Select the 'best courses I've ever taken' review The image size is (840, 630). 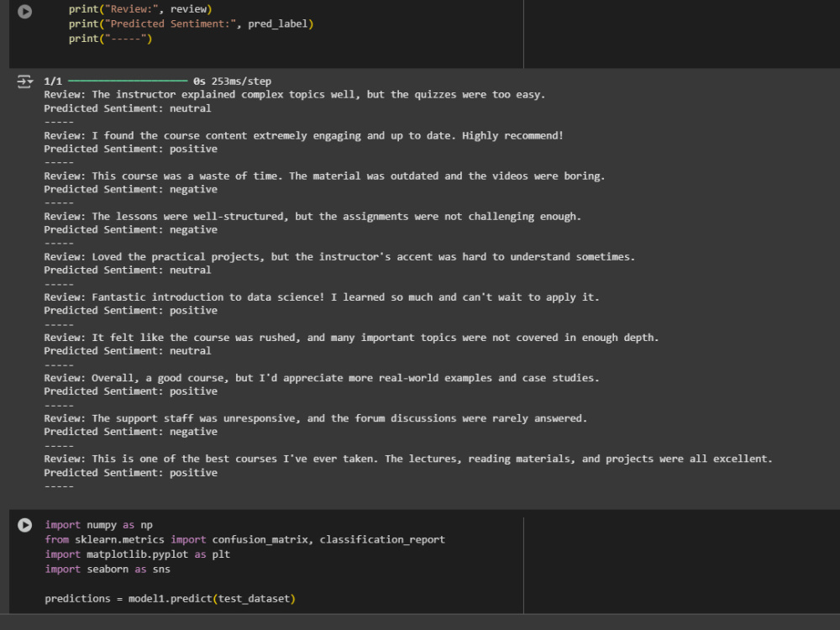(408, 459)
